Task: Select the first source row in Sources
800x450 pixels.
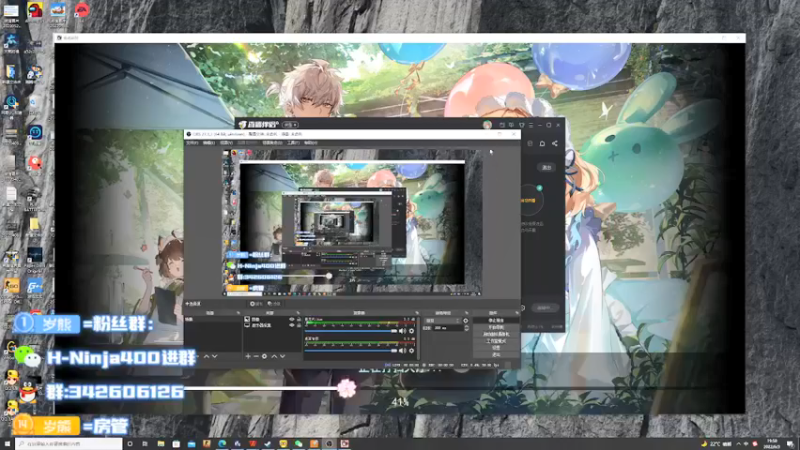Action: point(272,319)
